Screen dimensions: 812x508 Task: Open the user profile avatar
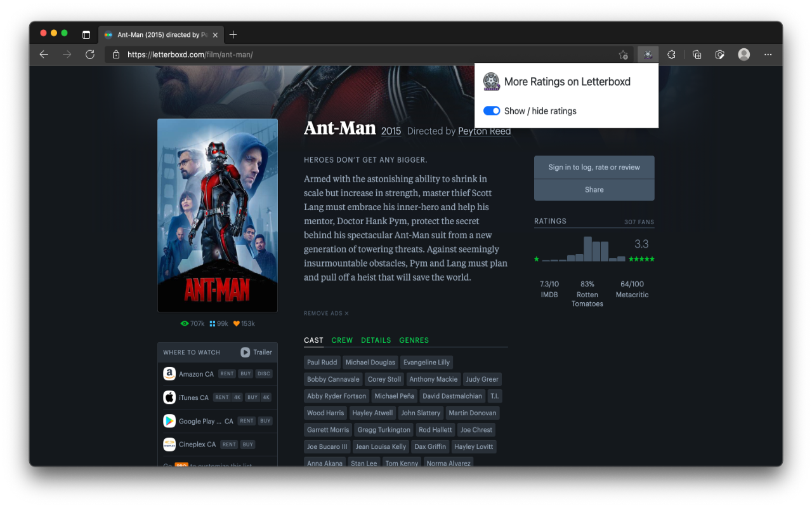(x=744, y=55)
